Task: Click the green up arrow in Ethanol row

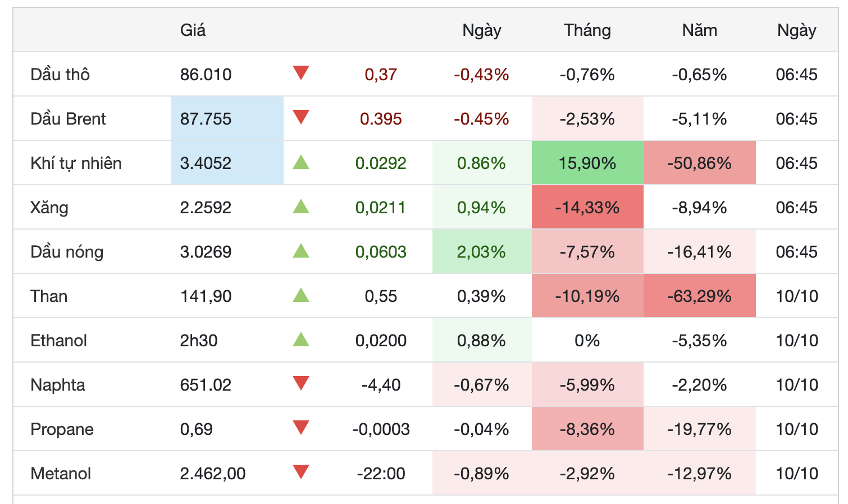Action: click(301, 340)
